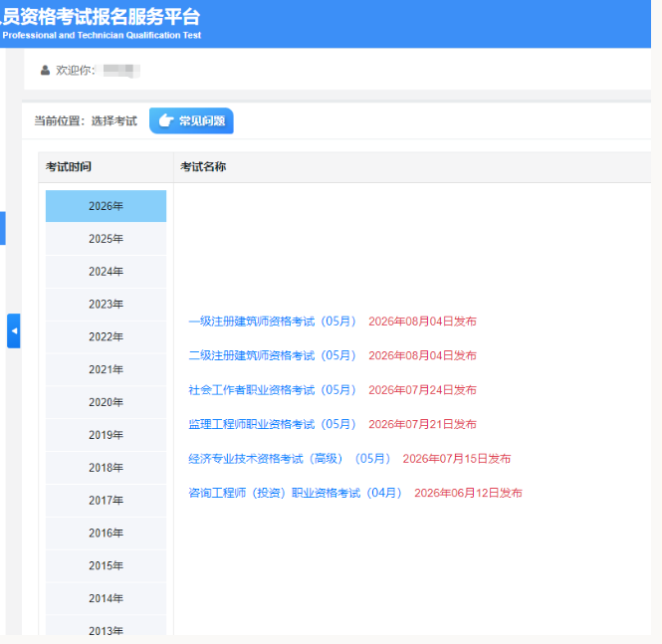Select the 2017年 year tab
Viewport: 662px width, 644px height.
(106, 501)
